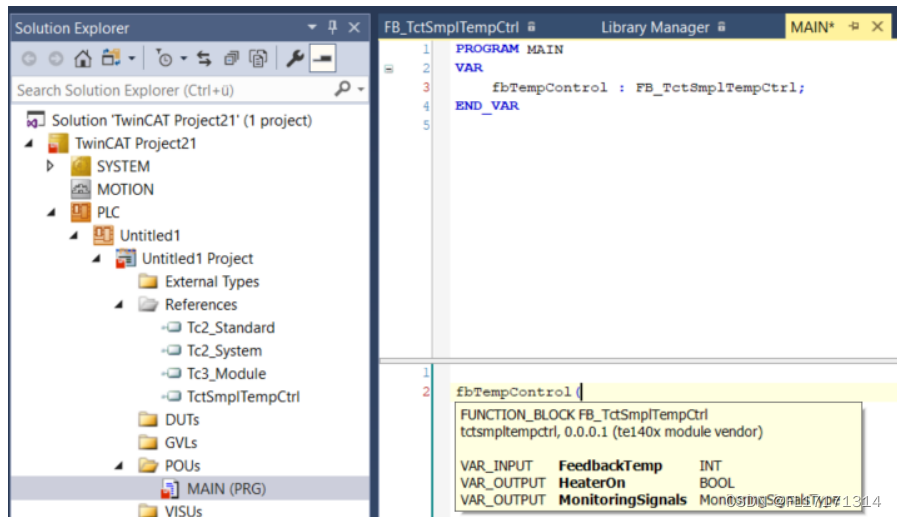Click the magnifier search icon

(343, 89)
